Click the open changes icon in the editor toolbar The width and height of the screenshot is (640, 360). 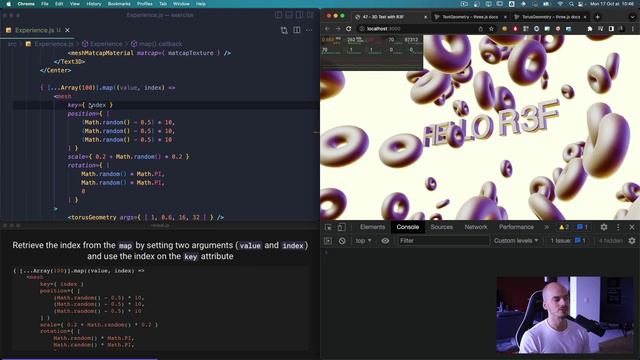point(284,30)
